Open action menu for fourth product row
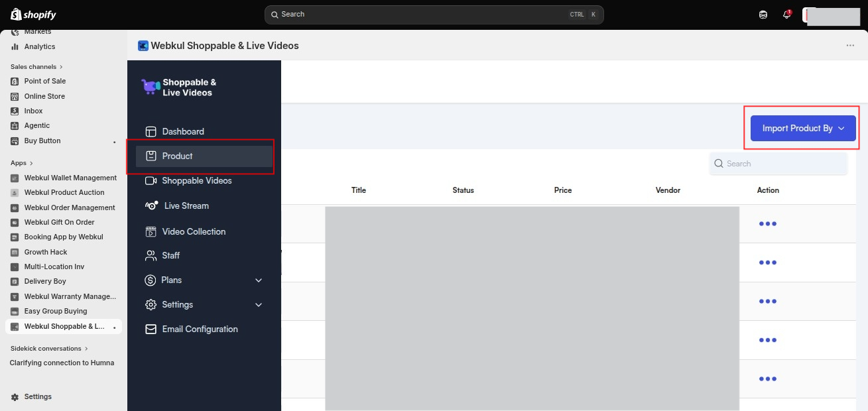Viewport: 868px width, 411px height. [x=767, y=340]
